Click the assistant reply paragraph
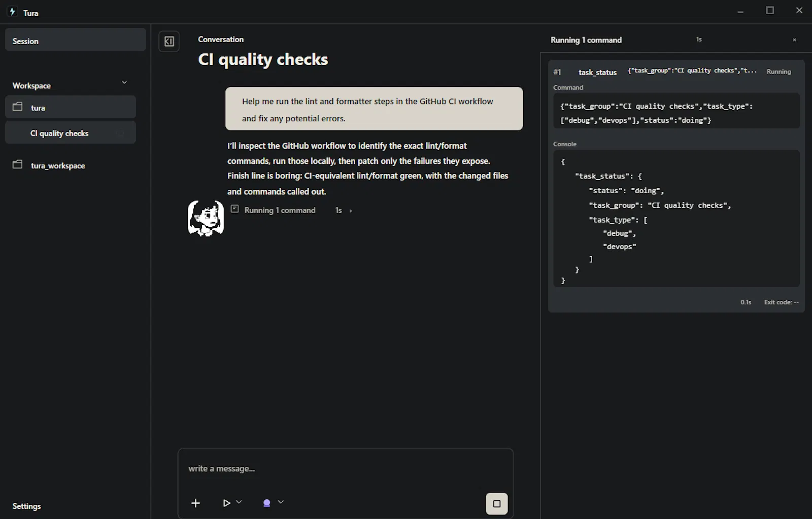Image resolution: width=812 pixels, height=519 pixels. [x=368, y=168]
